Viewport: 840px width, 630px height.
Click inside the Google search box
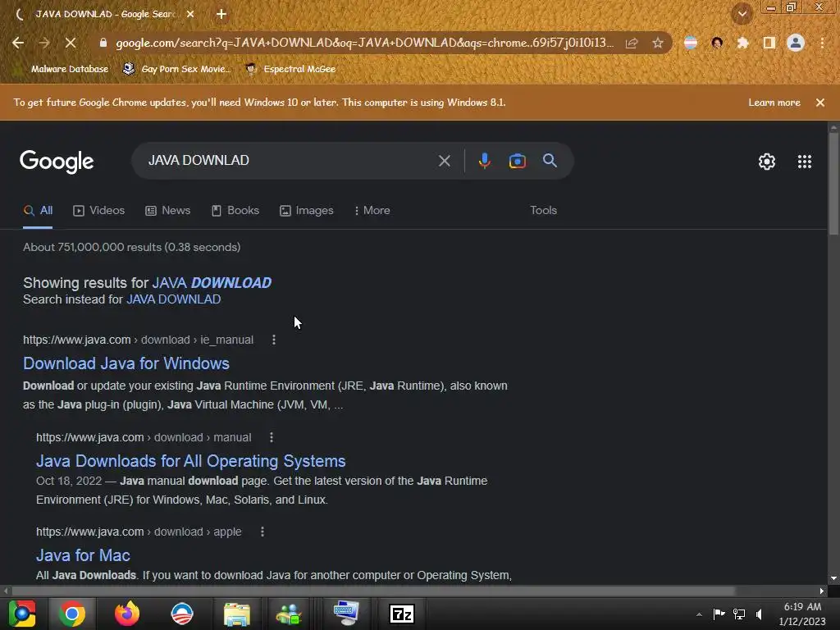[290, 160]
